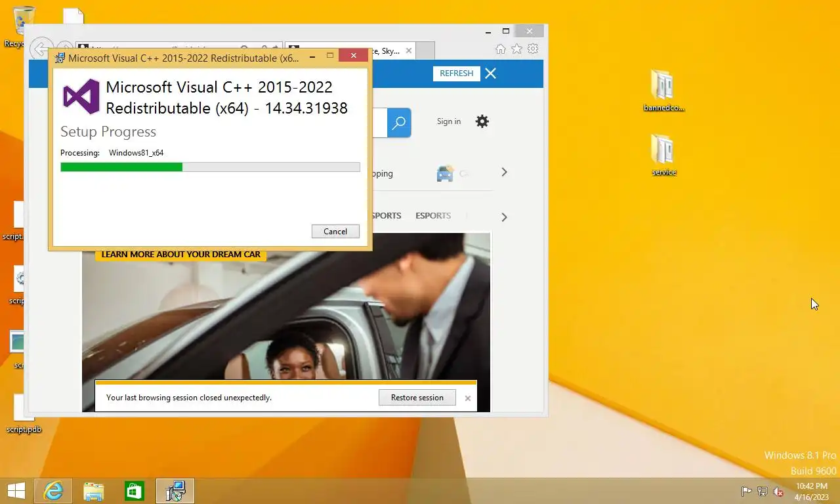Click the blue search magnifier button

[399, 123]
